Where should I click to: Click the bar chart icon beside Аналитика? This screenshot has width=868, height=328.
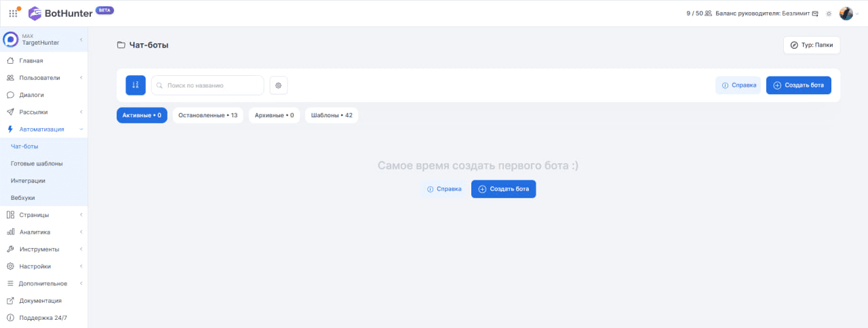click(10, 232)
